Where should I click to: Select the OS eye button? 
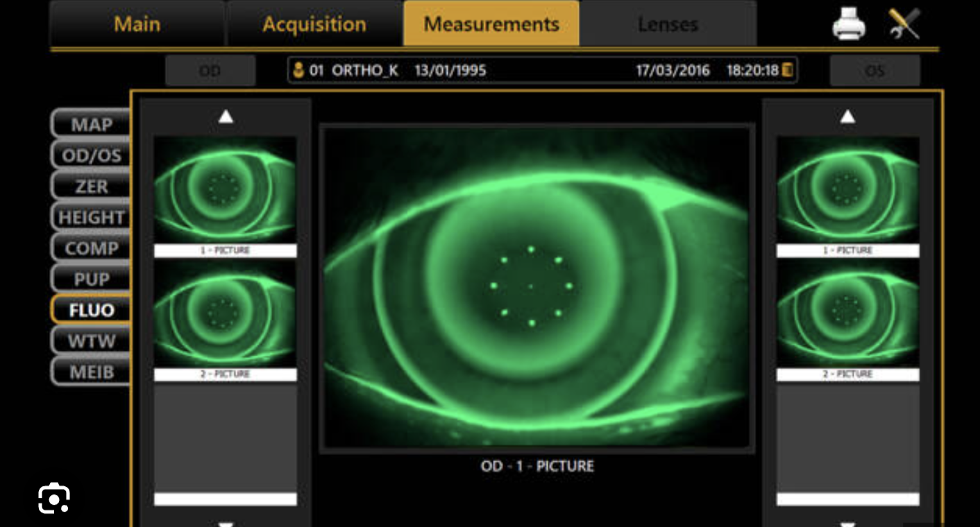(x=875, y=71)
